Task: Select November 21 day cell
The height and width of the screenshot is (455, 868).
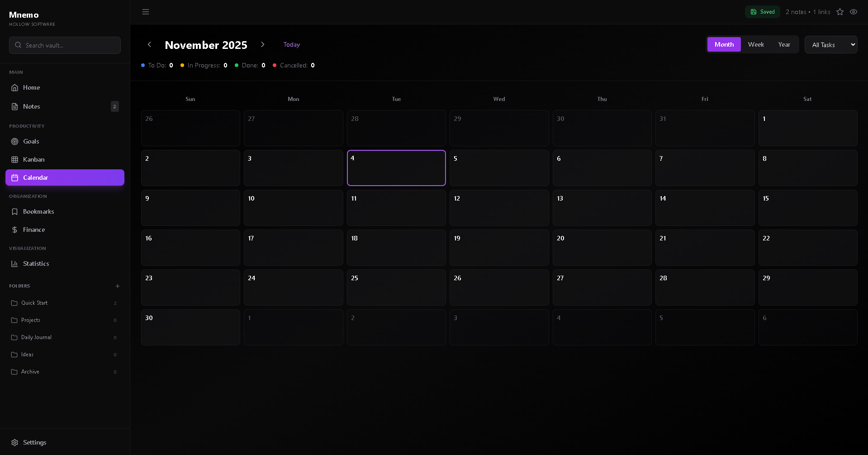Action: tap(705, 248)
